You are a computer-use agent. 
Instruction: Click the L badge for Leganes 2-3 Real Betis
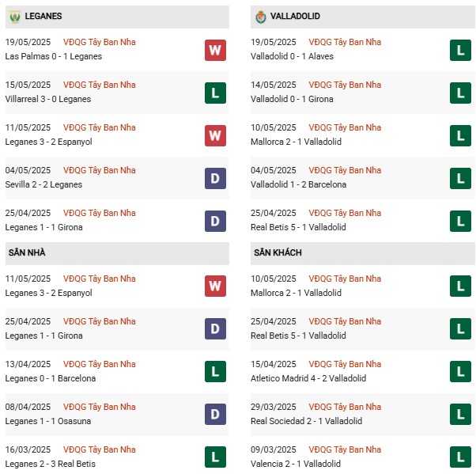[x=215, y=457]
